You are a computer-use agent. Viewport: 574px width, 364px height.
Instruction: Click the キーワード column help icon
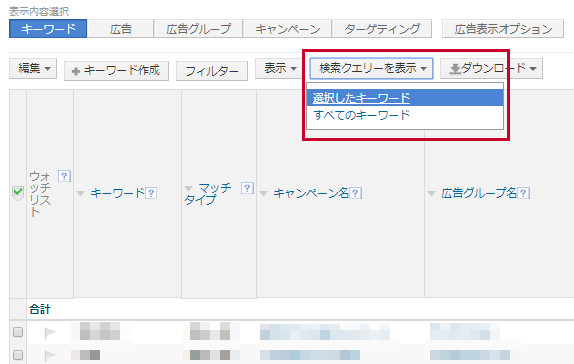coord(151,193)
